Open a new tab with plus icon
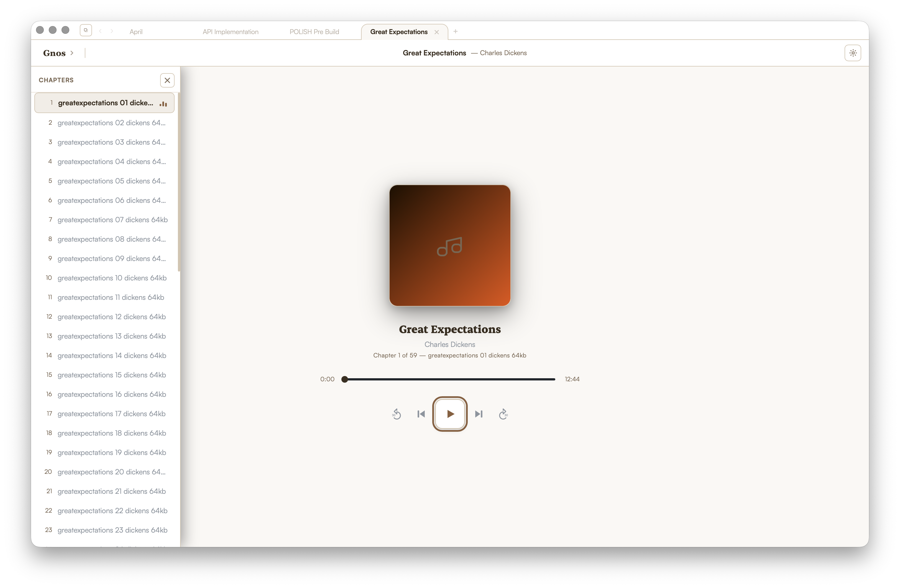900x588 pixels. pos(456,31)
